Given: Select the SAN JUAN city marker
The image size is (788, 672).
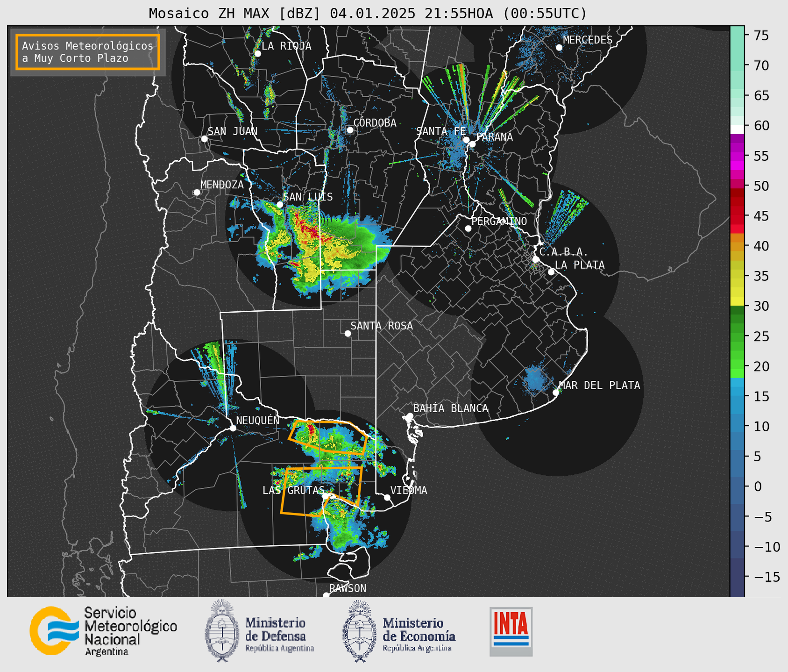Looking at the screenshot, I should point(204,139).
